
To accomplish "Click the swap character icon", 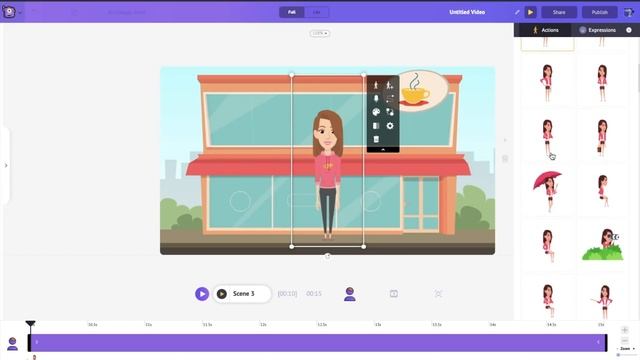I will tap(390, 112).
